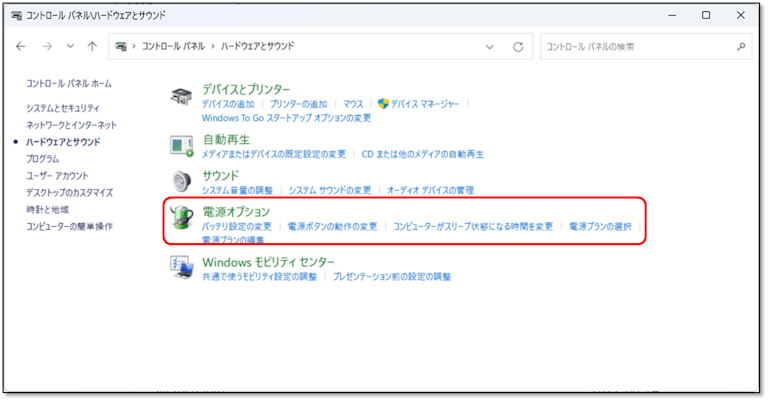Click the Control Panel icon in address bar
Screen dimensions: 768x401
tap(120, 47)
